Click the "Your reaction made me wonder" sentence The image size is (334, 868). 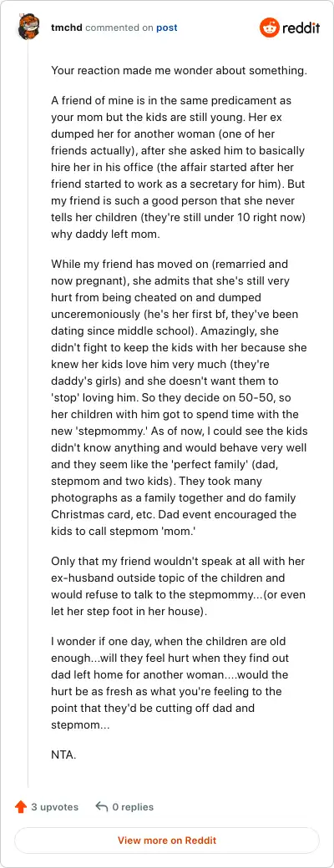(170, 70)
